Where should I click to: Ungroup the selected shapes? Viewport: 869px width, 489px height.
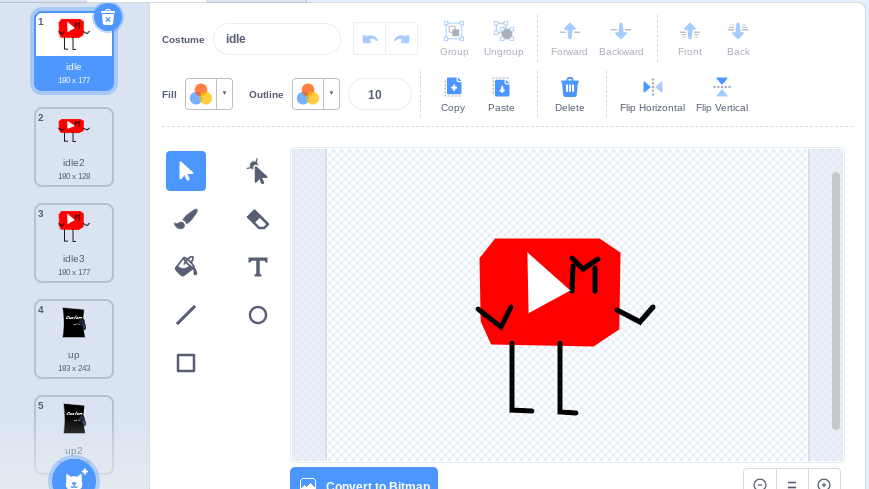(504, 39)
